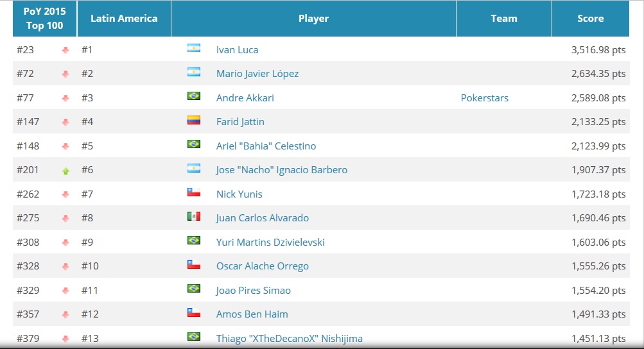Click the Colombia flag beside Farid Jattin
This screenshot has height=349, width=644.
194,120
